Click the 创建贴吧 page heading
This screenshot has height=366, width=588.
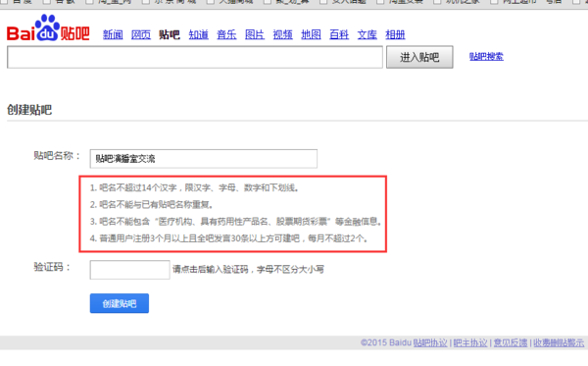tap(29, 110)
